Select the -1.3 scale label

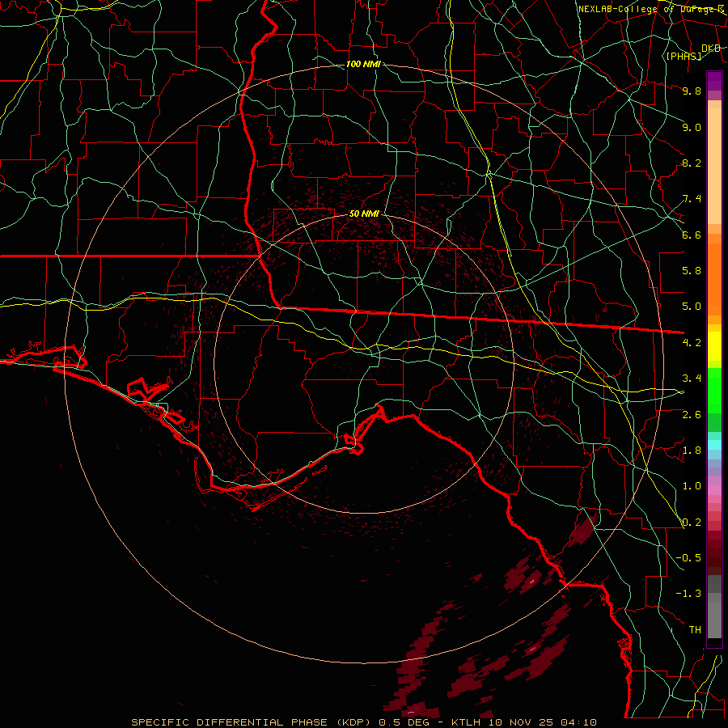(x=688, y=594)
